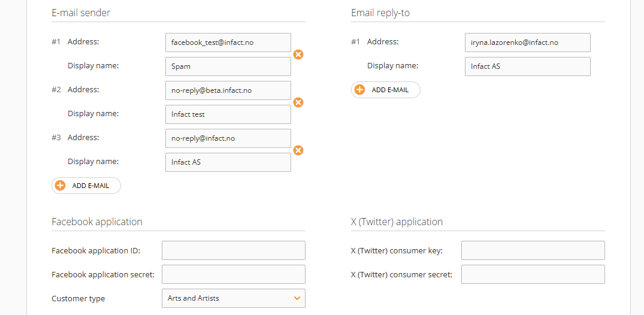This screenshot has height=315, width=644.
Task: Focus the X (Twitter) consumer key field
Action: click(x=533, y=250)
